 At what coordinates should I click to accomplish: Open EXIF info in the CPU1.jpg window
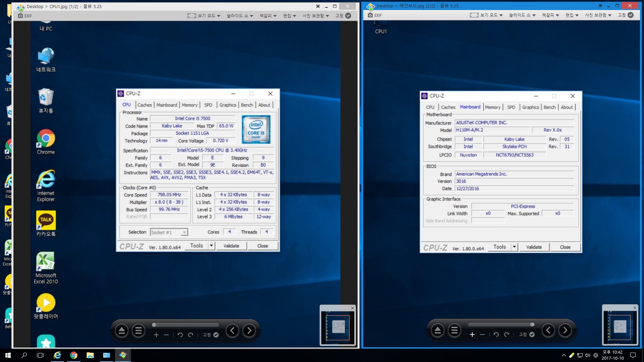25,16
